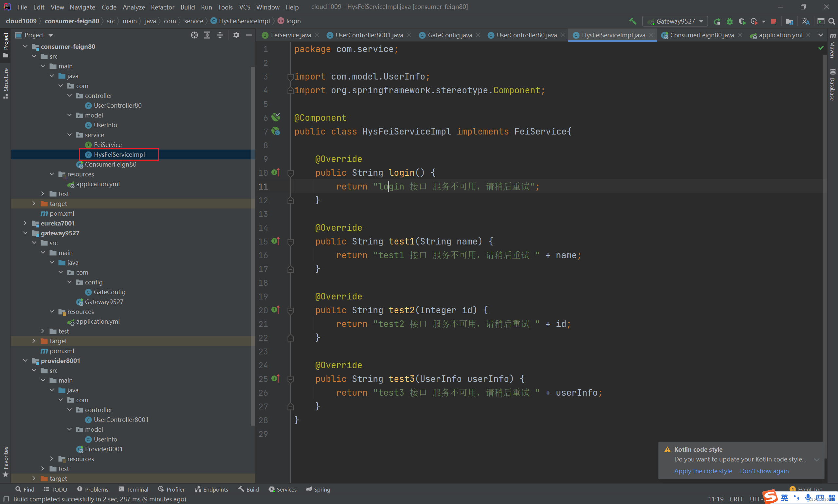Click Project Structure folder icon

pyautogui.click(x=790, y=21)
